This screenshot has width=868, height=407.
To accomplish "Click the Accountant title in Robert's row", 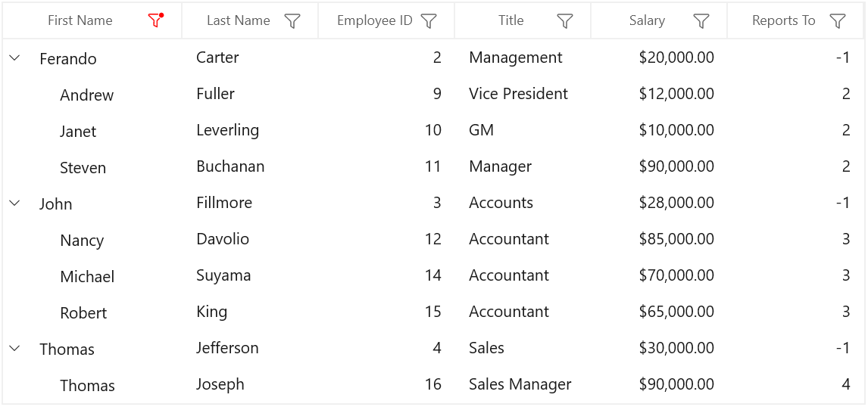I will pos(509,312).
